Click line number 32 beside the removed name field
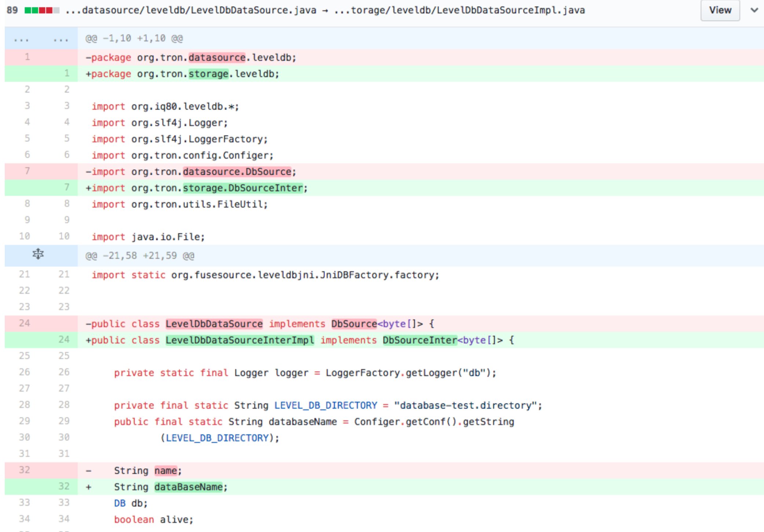Viewport: 764px width, 532px height. click(x=25, y=470)
